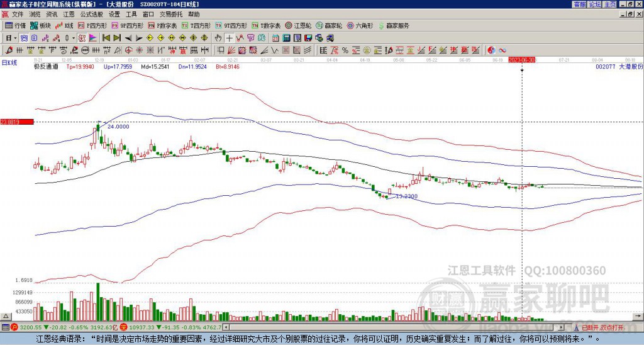Click the 极反通道 indicator label
The width and height of the screenshot is (644, 345).
coord(46,66)
